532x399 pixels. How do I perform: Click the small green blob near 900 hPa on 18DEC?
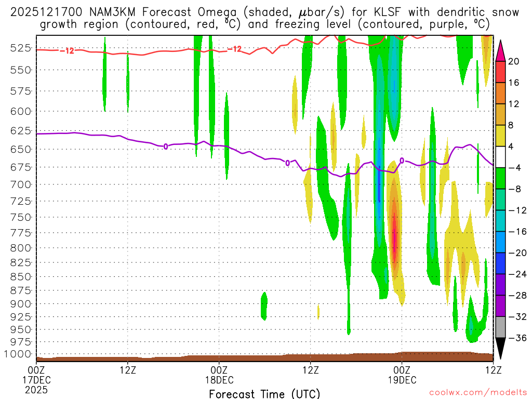[264, 306]
